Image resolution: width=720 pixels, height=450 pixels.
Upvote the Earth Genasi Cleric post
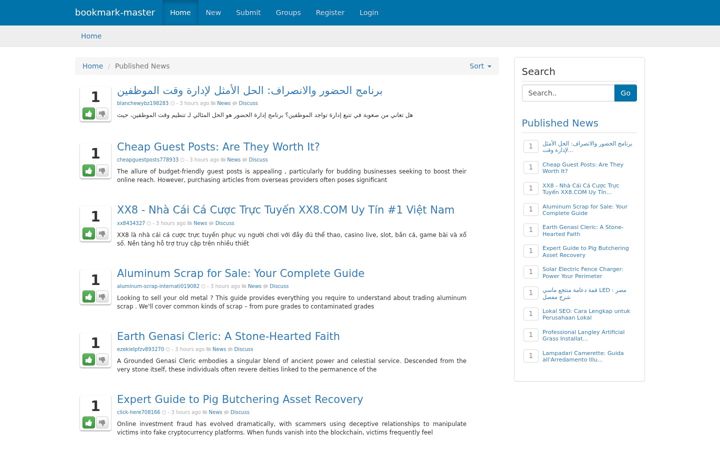[89, 360]
